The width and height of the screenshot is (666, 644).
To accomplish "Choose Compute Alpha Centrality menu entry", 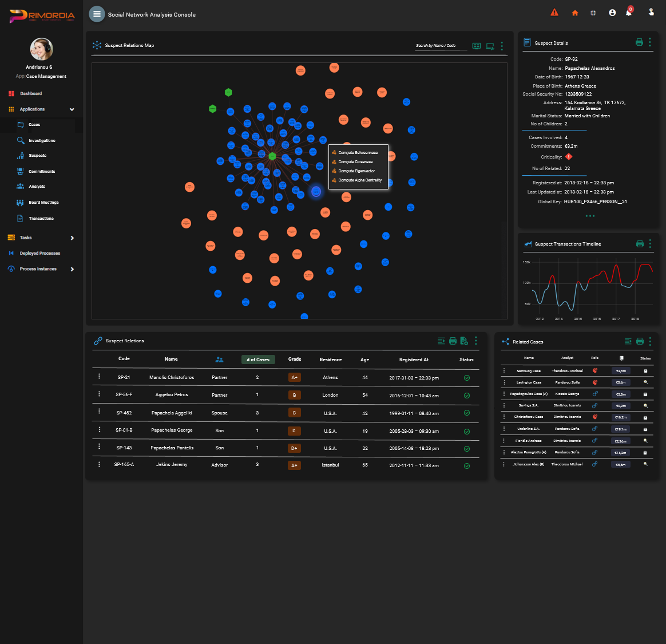I will tap(359, 180).
